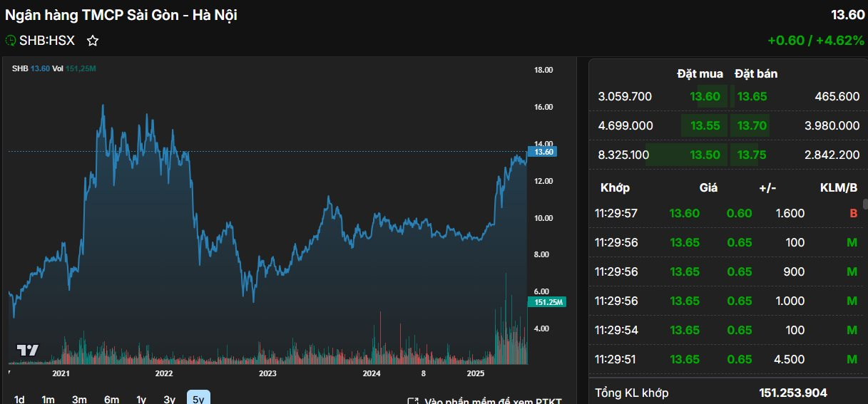Click the 'Khớp' column header

coord(615,187)
